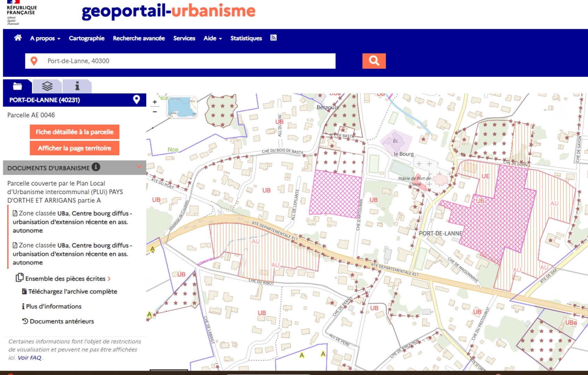Click Afficher la page territoire button
This screenshot has height=375, width=588.
click(74, 148)
